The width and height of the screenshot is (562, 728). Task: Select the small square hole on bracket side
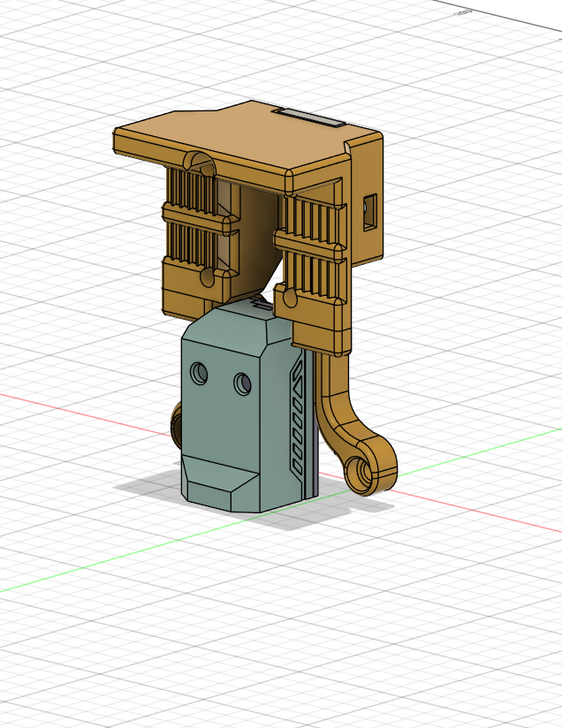(369, 212)
